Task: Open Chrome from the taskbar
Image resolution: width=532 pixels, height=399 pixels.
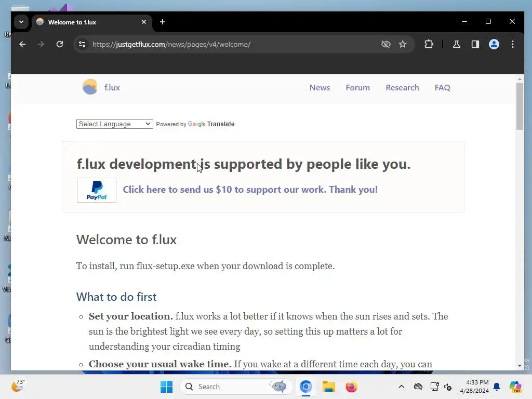Action: 305,387
